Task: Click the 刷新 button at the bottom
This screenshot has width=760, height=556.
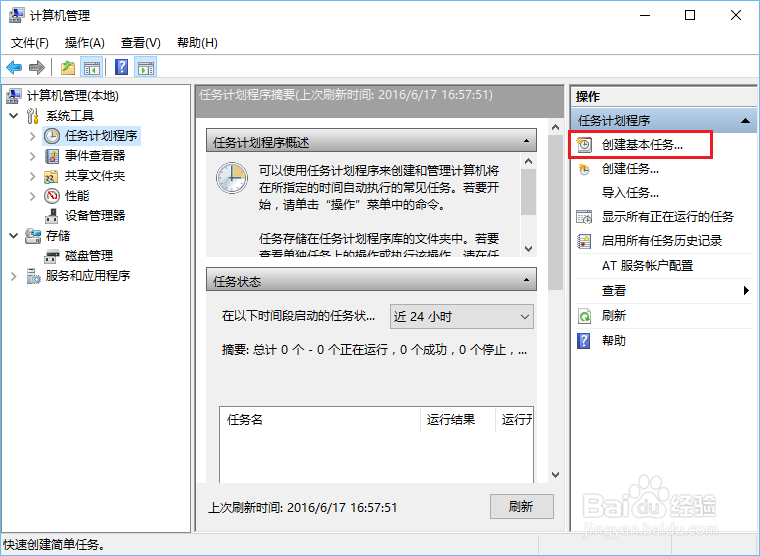Action: click(x=522, y=507)
